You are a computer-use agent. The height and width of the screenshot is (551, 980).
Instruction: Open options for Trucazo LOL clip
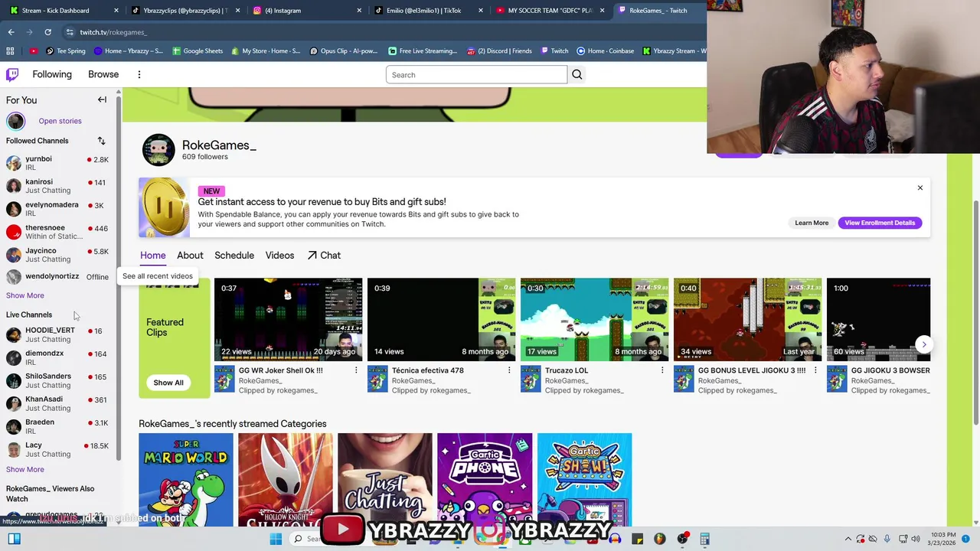(662, 370)
